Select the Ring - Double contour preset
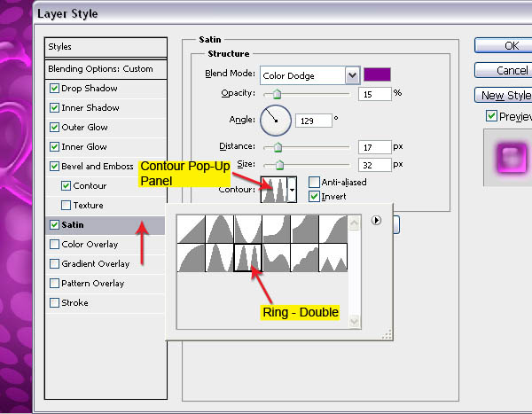Viewport: 532px width, 414px height. [x=247, y=258]
